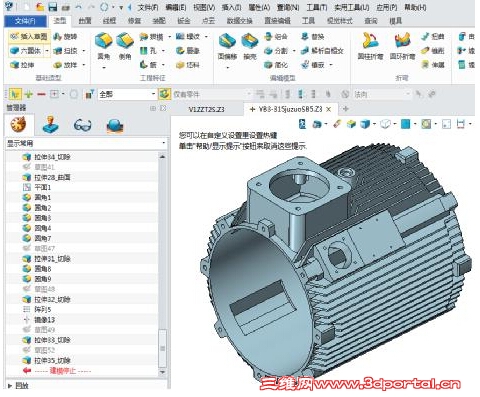Select the 圆环折弯 toroidal bend tool

[403, 47]
